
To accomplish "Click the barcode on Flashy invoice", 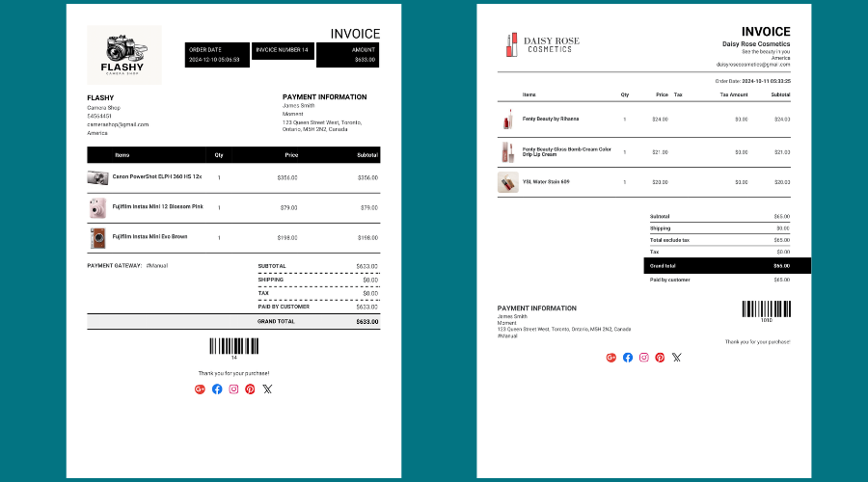I will [x=233, y=346].
